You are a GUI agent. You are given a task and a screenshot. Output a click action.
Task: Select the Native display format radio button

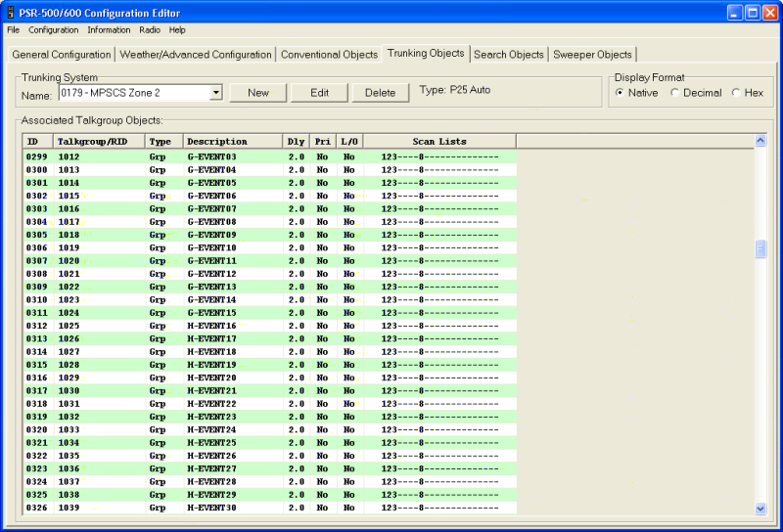(x=620, y=93)
